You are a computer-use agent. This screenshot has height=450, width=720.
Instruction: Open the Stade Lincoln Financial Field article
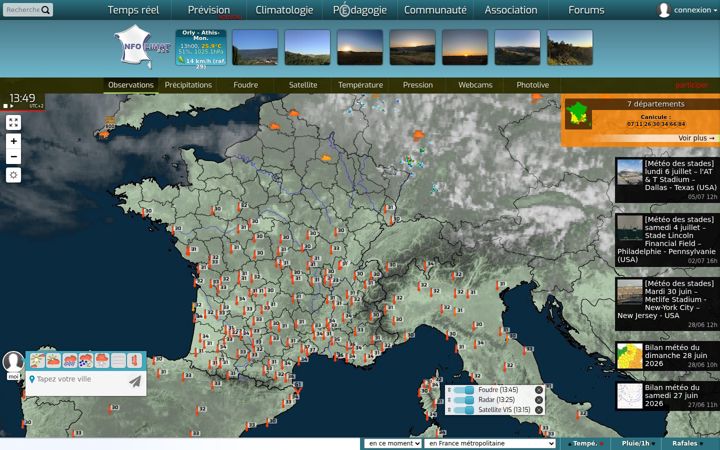pos(667,240)
